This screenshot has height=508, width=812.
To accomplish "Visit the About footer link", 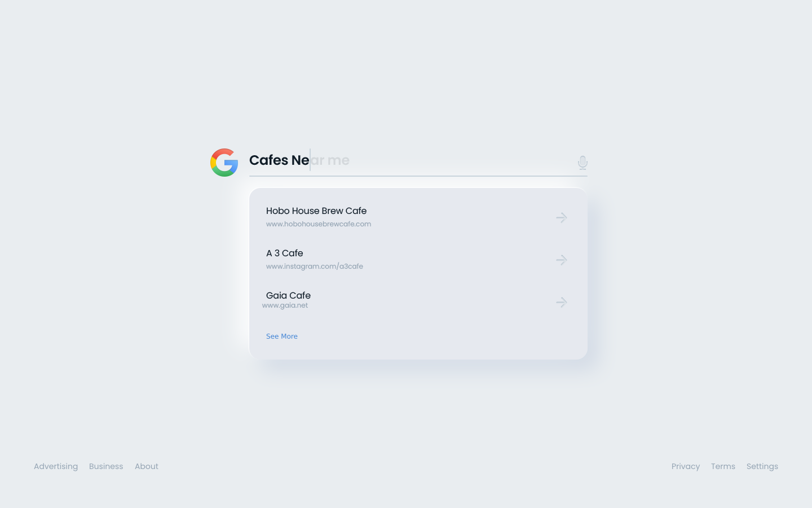I will tap(147, 466).
